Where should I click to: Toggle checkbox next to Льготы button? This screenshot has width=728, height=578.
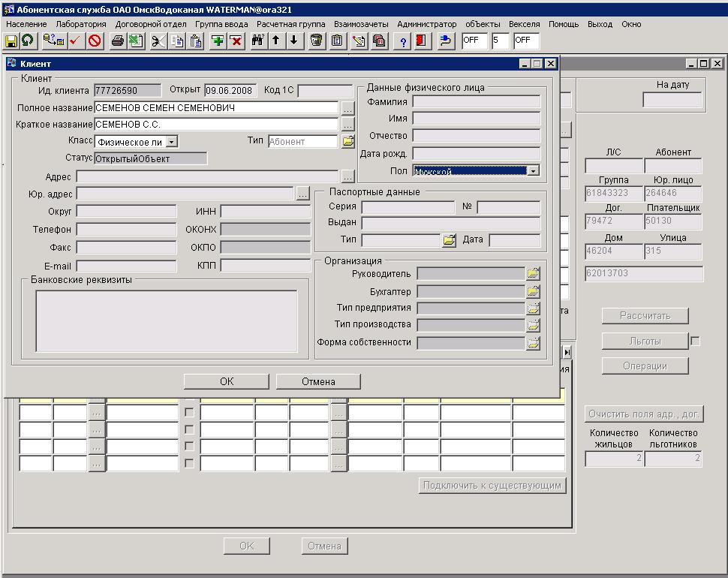[695, 342]
